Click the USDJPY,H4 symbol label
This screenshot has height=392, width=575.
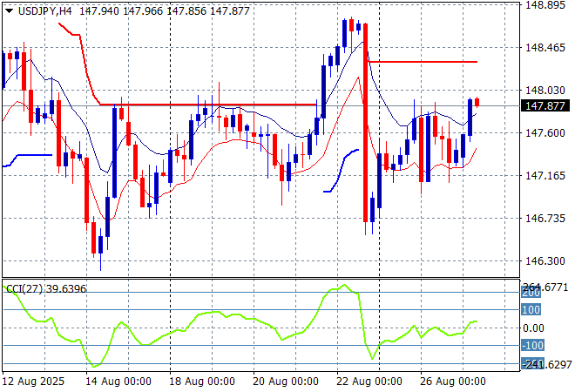[45, 11]
